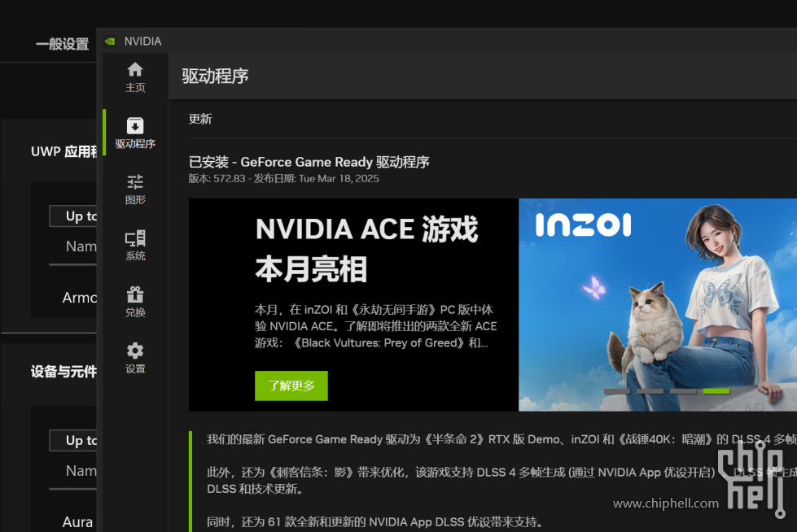The image size is (797, 532).
Task: Click the NVIDIA logo in the title bar
Action: click(x=110, y=41)
